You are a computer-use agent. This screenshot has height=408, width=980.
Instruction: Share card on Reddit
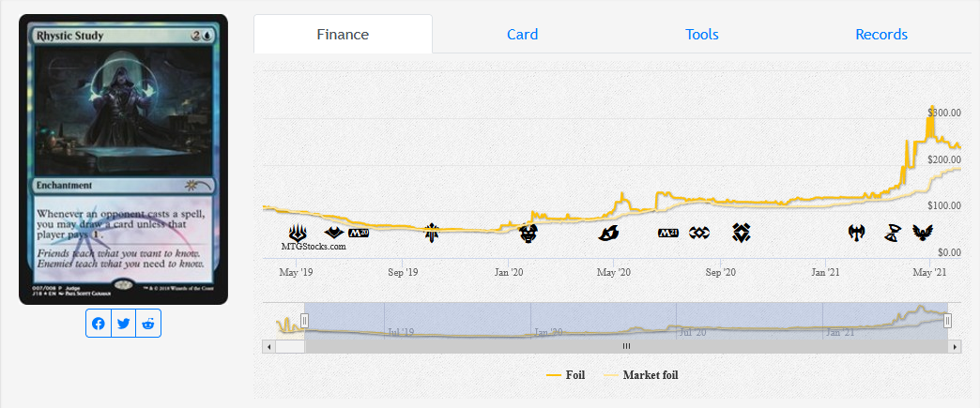point(148,324)
